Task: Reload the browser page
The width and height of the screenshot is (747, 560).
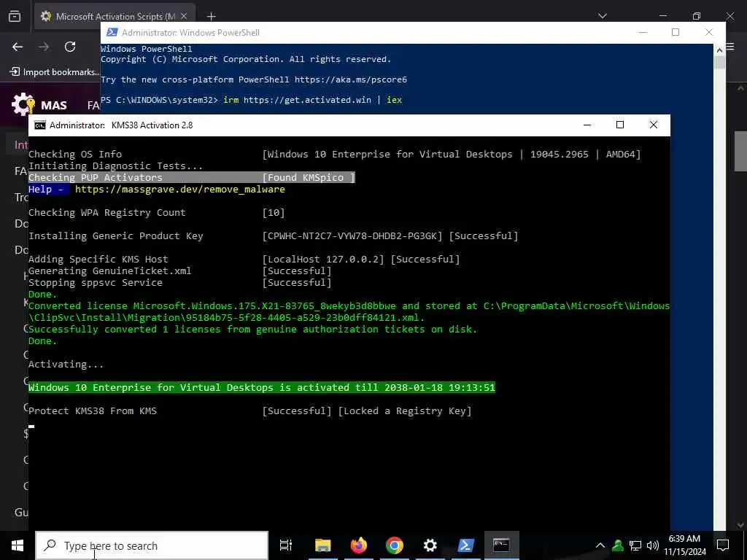Action: (70, 47)
